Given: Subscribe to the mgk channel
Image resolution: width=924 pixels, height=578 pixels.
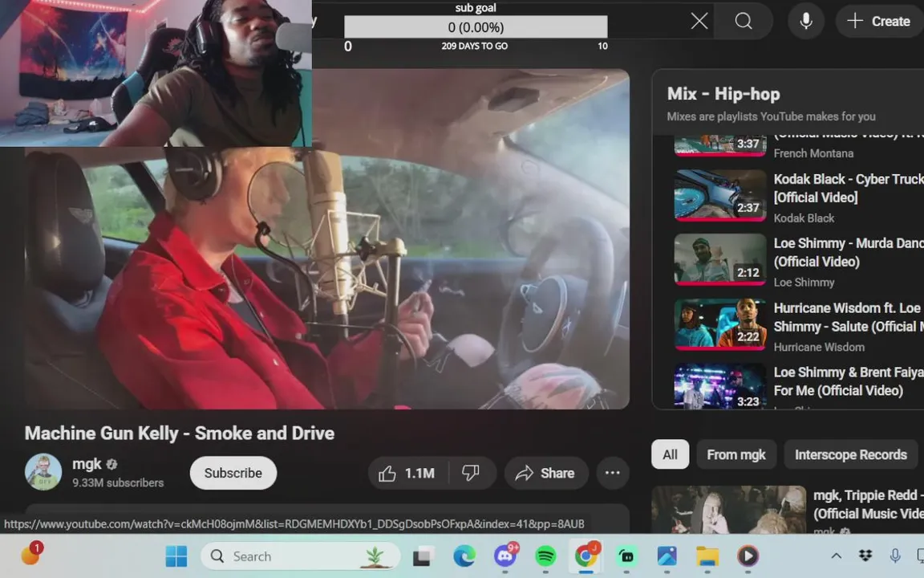Looking at the screenshot, I should pyautogui.click(x=233, y=473).
